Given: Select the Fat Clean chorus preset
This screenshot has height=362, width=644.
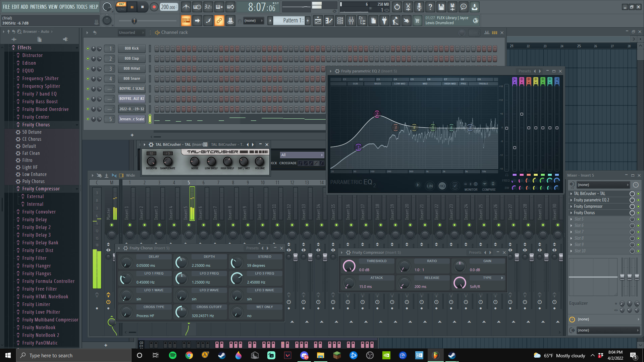Looking at the screenshot, I should [31, 153].
